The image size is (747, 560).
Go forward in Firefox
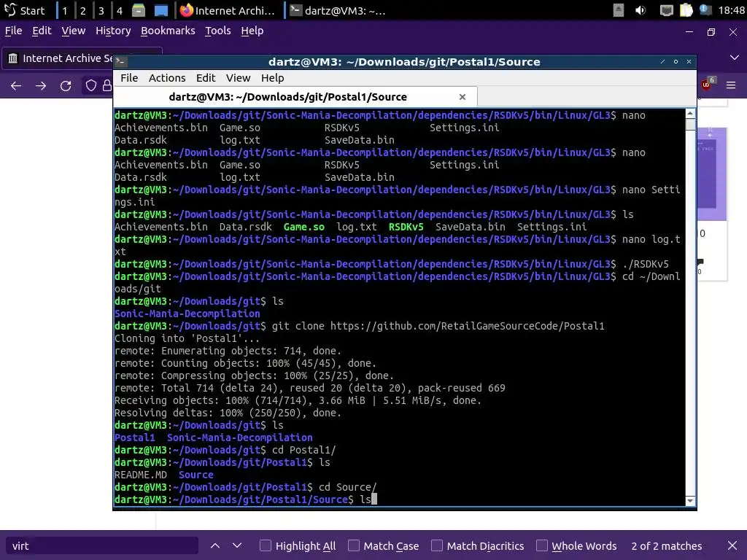41,86
